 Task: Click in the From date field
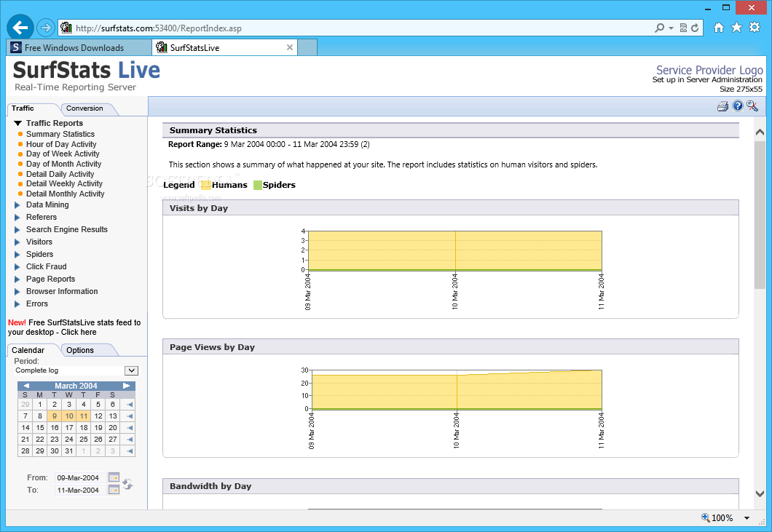[80, 478]
